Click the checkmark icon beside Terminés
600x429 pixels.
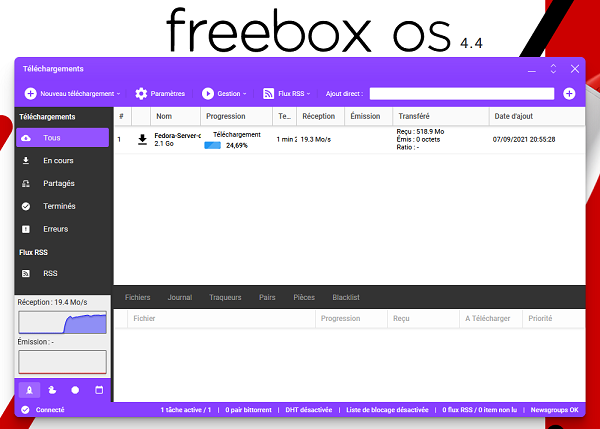pyautogui.click(x=26, y=206)
